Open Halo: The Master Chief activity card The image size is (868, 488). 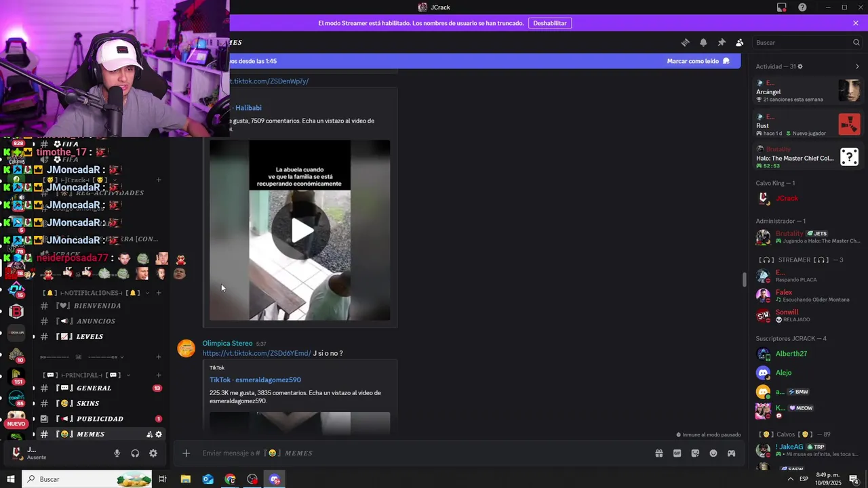point(807,157)
